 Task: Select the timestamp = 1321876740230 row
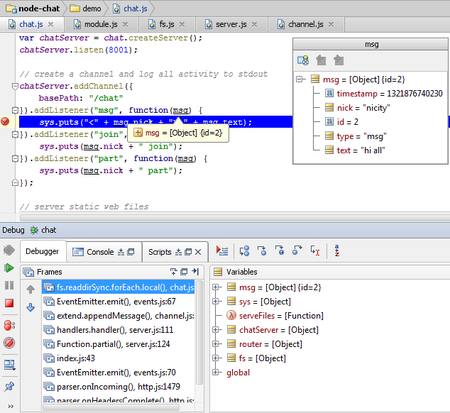(x=384, y=94)
